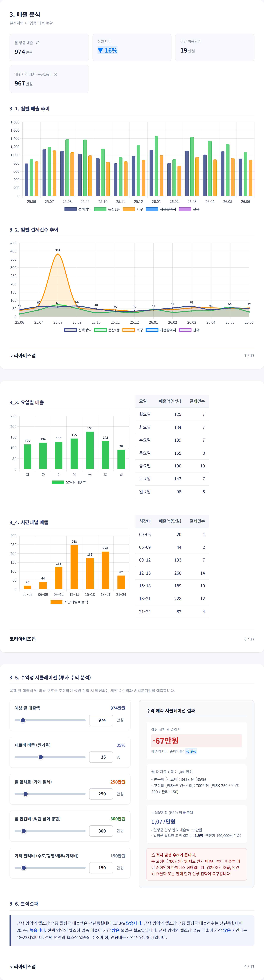264x980 pixels.
Task: Click the 3. 매출 분석 heading
Action: (25, 14)
